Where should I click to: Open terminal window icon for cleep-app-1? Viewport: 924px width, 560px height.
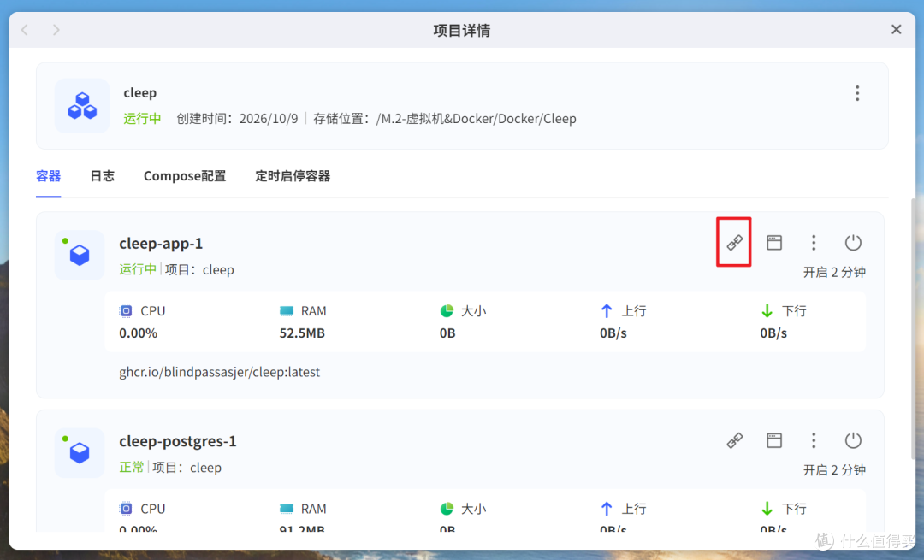(774, 243)
